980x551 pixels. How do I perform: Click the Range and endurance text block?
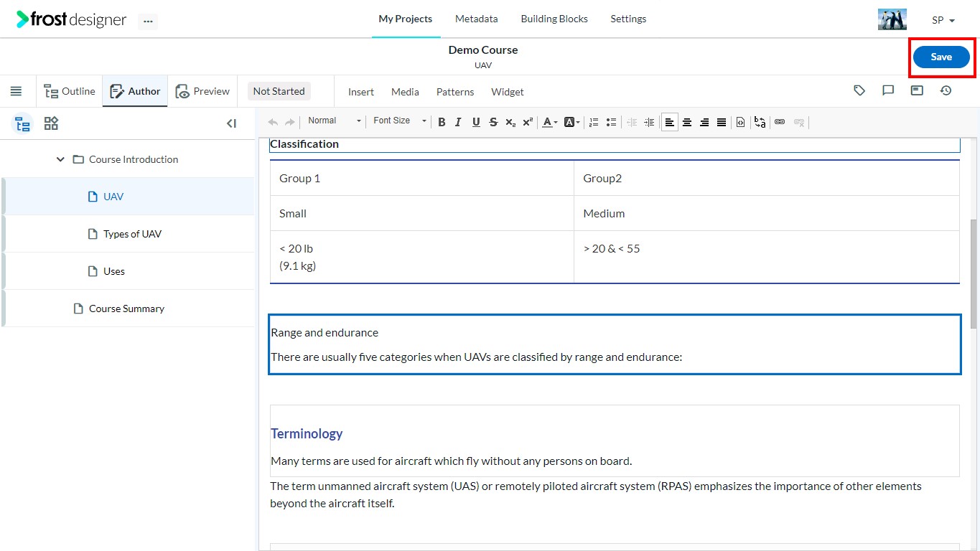tap(615, 344)
